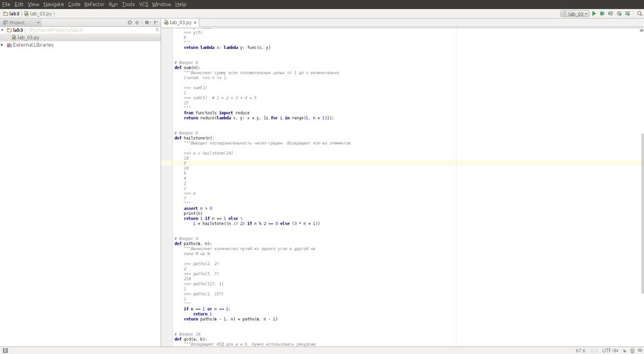Open Search Everywhere magnifier icon
644x354 pixels.
point(639,14)
